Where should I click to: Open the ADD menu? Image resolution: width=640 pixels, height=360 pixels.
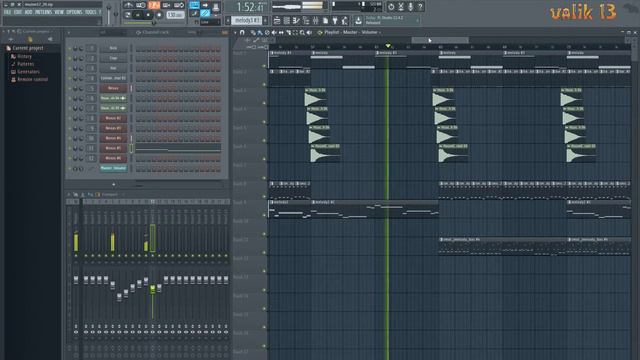pos(28,12)
